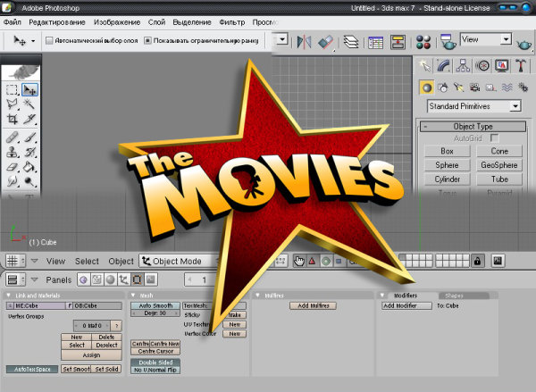Screen dimensions: 536x392
Task: Open the Object Mode dropdown in Blender
Action: pos(178,261)
